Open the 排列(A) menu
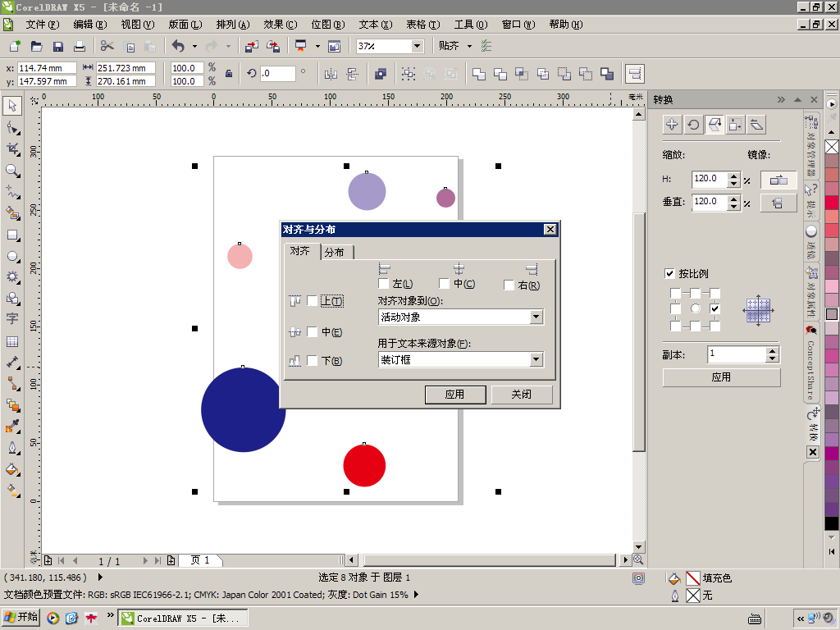 tap(233, 25)
